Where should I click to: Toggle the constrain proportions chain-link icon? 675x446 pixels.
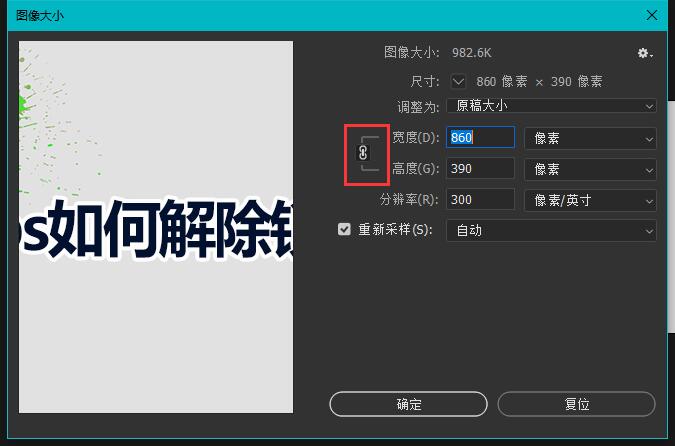pyautogui.click(x=363, y=153)
